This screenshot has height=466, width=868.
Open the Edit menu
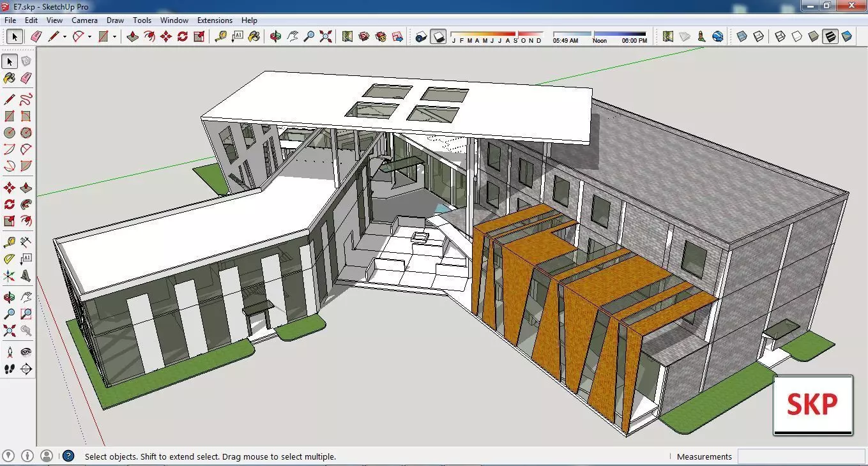(x=31, y=20)
